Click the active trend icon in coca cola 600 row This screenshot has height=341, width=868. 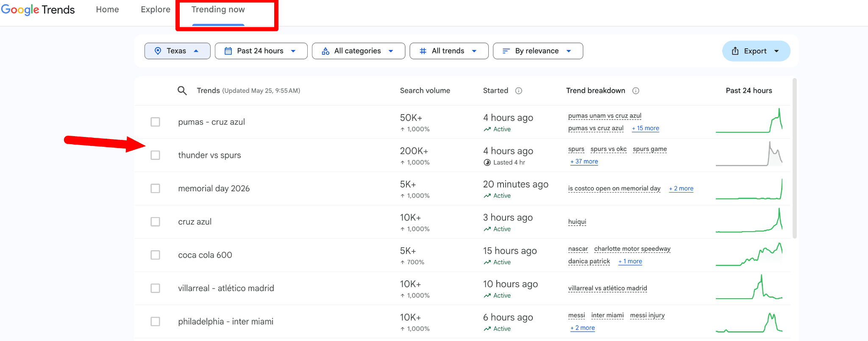(x=487, y=263)
